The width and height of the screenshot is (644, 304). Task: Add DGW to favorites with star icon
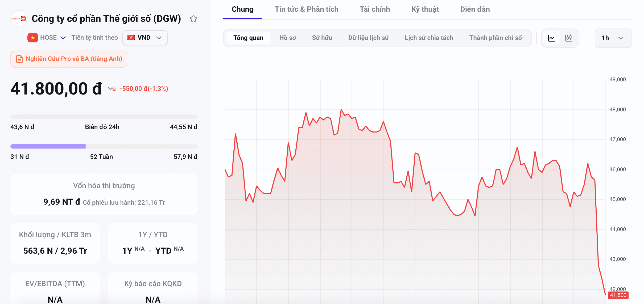click(193, 19)
